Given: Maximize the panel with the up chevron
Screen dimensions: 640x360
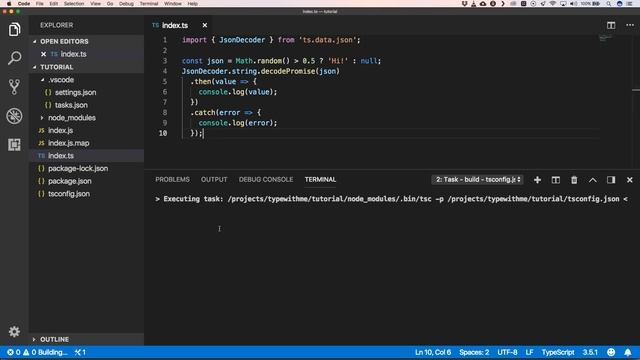Looking at the screenshot, I should tap(592, 180).
